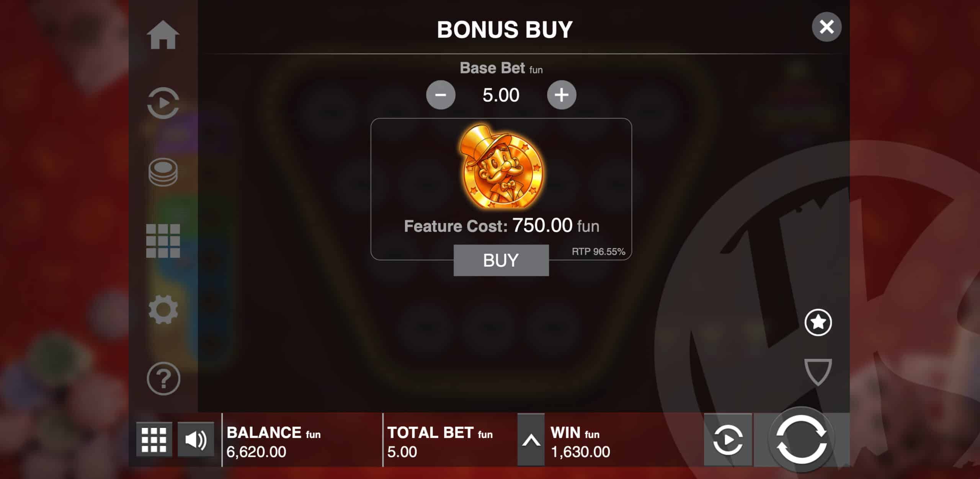Close the Bonus Buy dialog
This screenshot has width=980, height=479.
pyautogui.click(x=826, y=27)
